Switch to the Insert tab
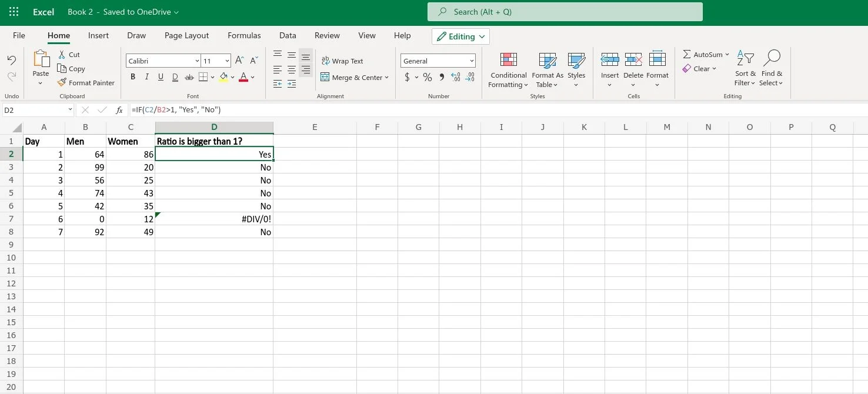The width and height of the screenshot is (868, 394). coord(98,35)
